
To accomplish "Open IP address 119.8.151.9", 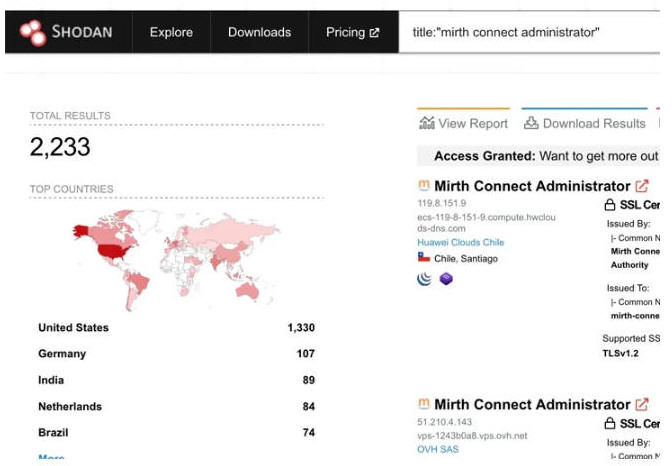I will pos(441,203).
